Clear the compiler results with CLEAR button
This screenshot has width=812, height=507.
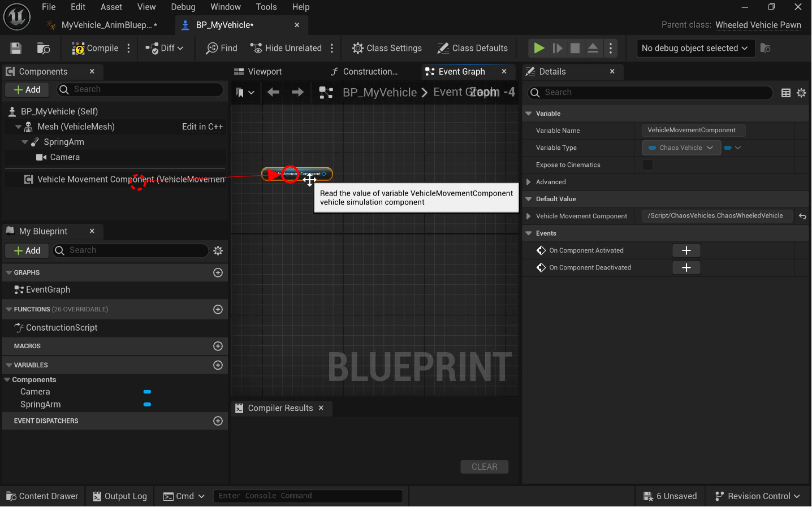(x=485, y=467)
